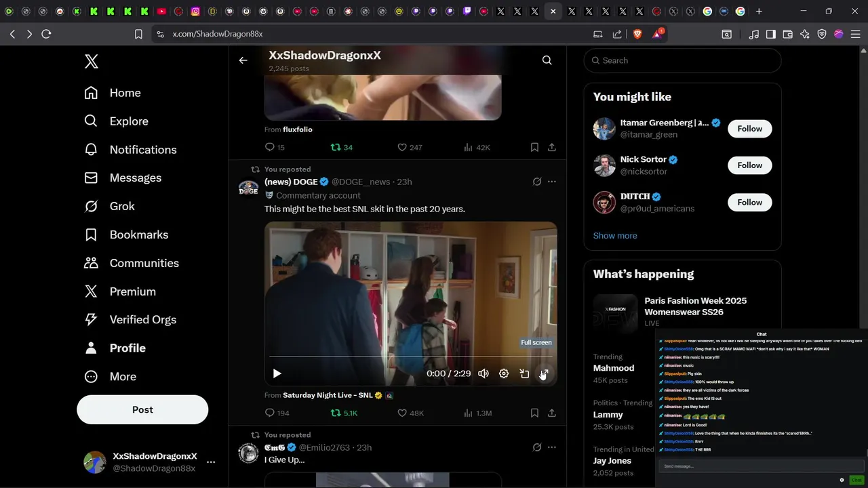Open Notifications in the sidebar
The image size is (868, 488).
coord(130,150)
